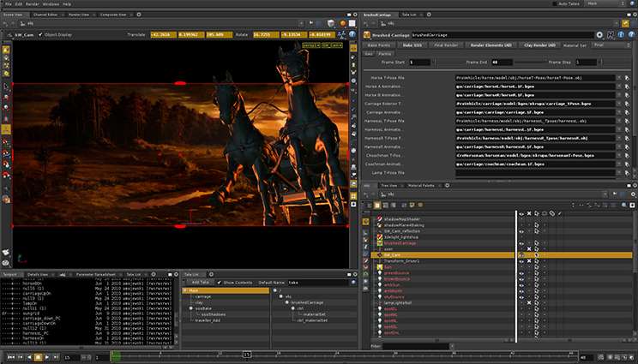Image resolution: width=638 pixels, height=364 pixels.
Task: Switch to the Composite View tab
Action: 113,15
